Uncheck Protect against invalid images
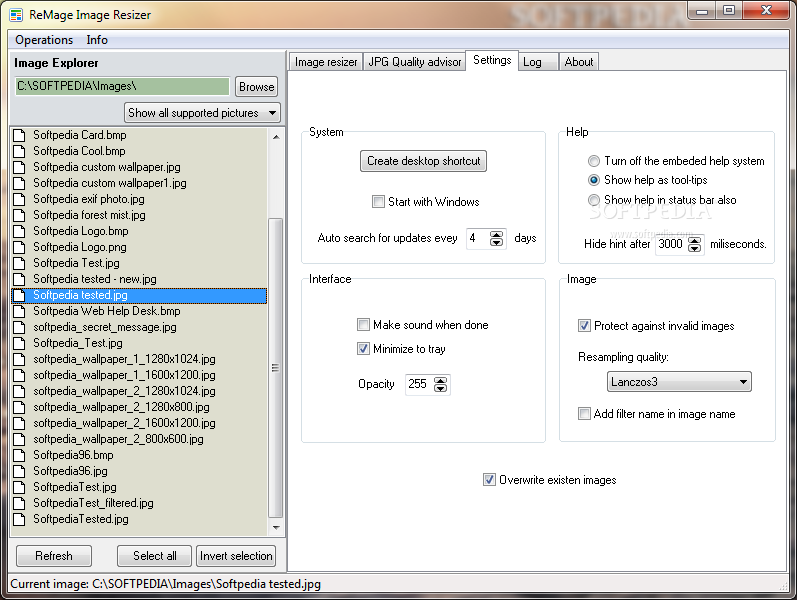 point(584,326)
